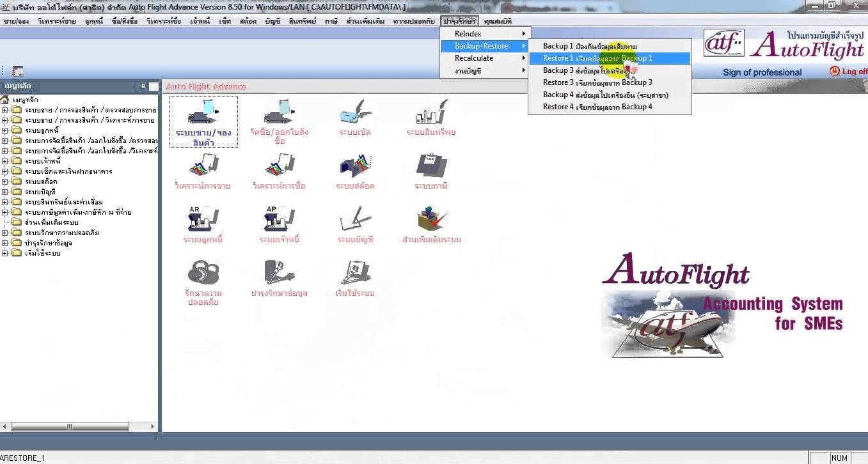The height and width of the screenshot is (464, 868).
Task: Click the Log off link
Action: [855, 72]
